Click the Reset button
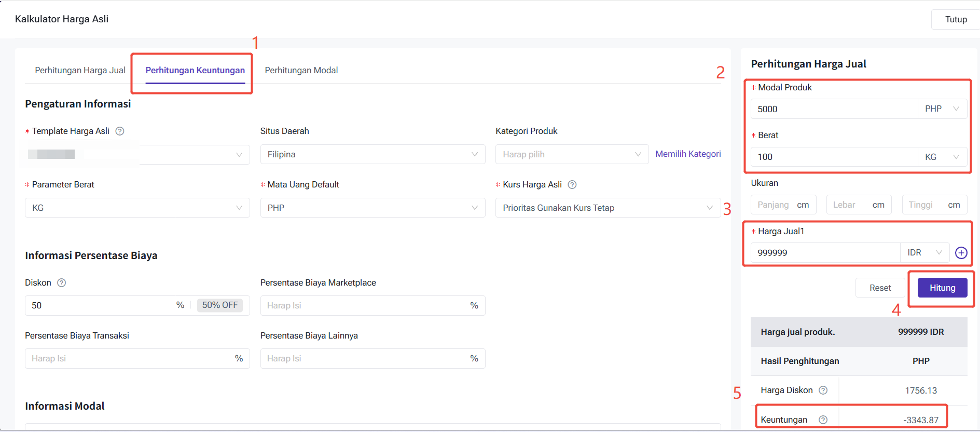The height and width of the screenshot is (432, 980). (880, 288)
